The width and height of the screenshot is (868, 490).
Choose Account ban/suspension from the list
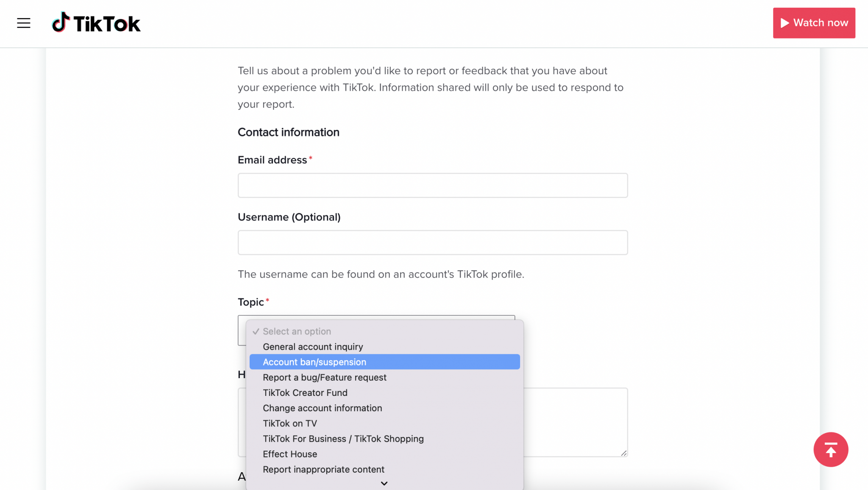click(x=314, y=362)
